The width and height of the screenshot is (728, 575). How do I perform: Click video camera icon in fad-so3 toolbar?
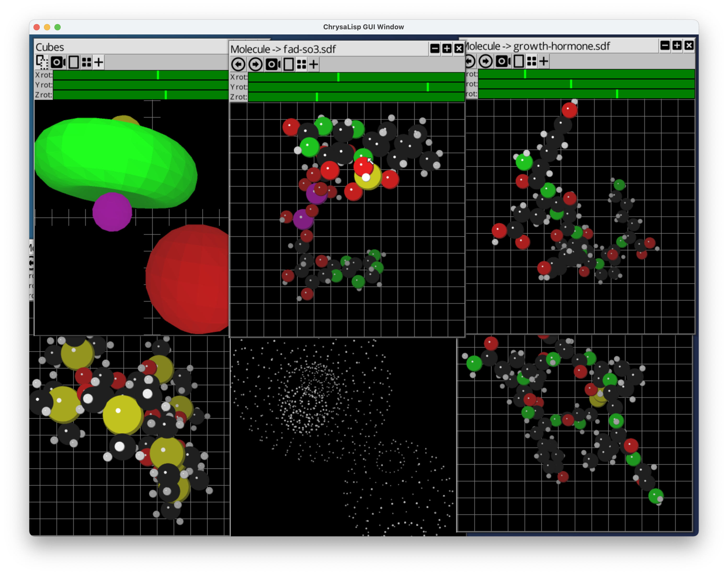[273, 64]
